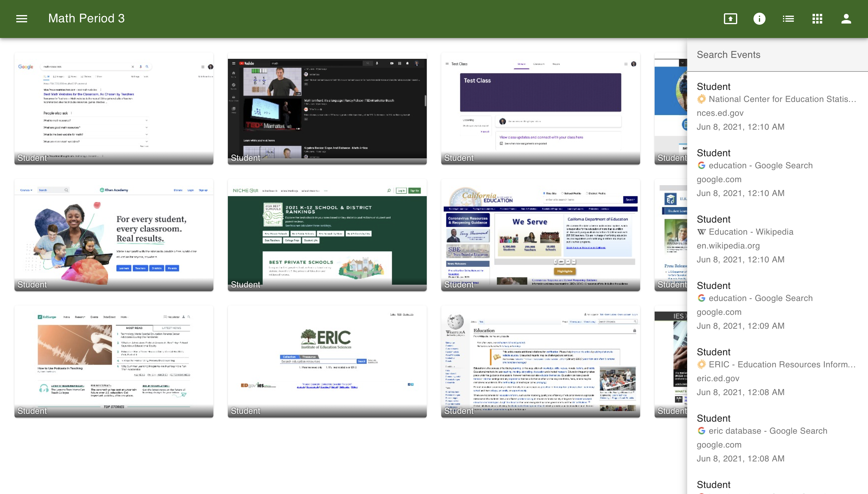
Task: Open eric database - Google Search event
Action: [x=777, y=439]
